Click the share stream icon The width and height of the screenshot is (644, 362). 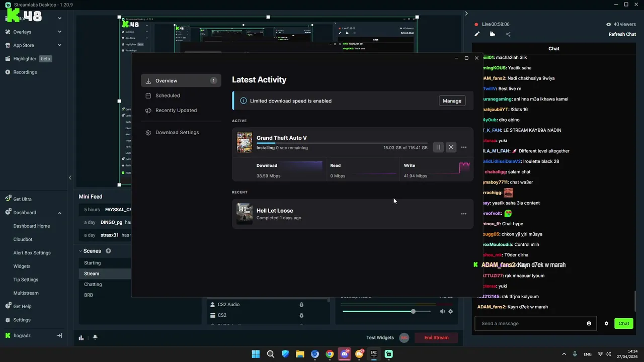[x=508, y=34]
